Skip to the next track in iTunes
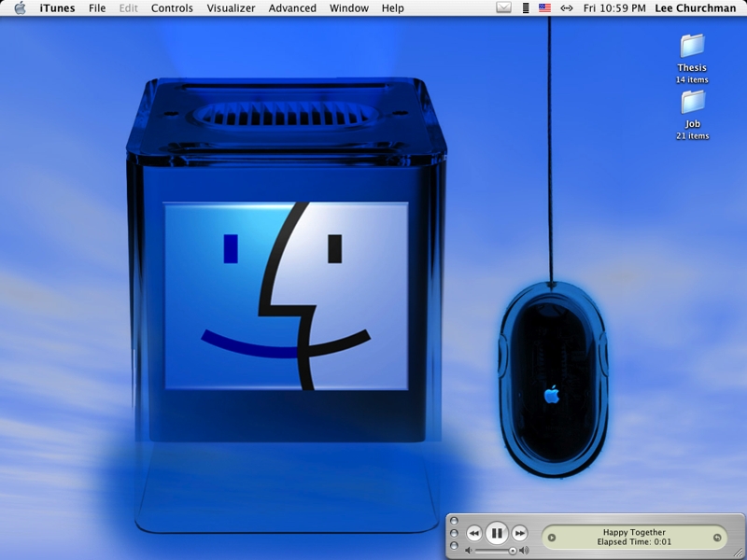This screenshot has width=747, height=560. tap(520, 533)
